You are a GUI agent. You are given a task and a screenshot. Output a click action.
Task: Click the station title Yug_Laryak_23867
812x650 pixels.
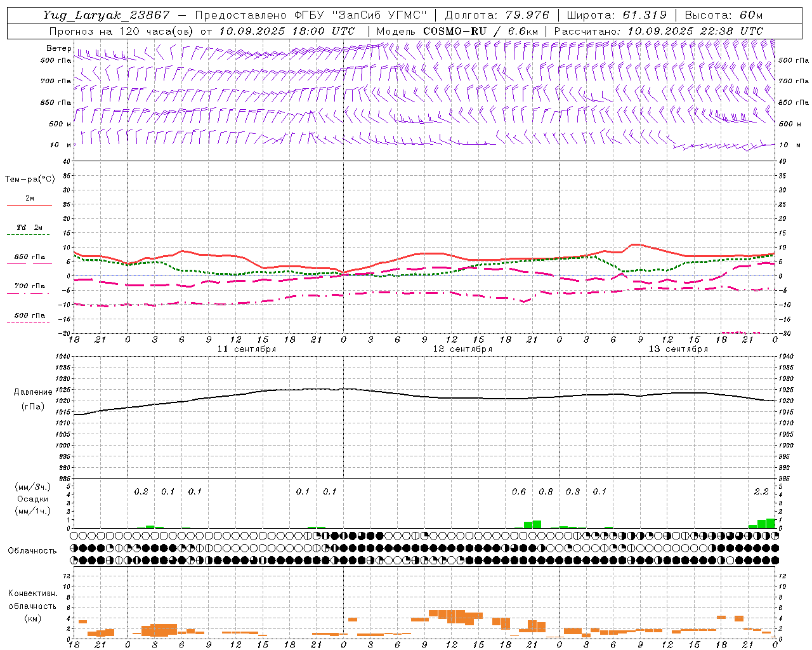pos(106,15)
